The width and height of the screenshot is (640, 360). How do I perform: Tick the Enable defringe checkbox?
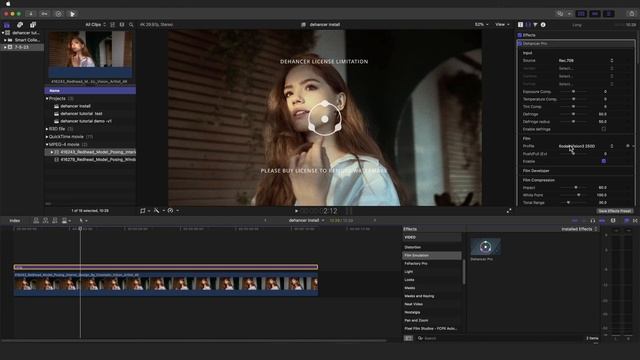pyautogui.click(x=604, y=129)
